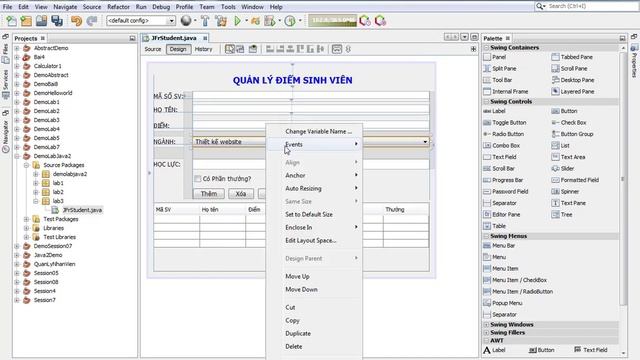The height and width of the screenshot is (360, 640).
Task: Click the Thưởng table column header
Action: pos(406,209)
